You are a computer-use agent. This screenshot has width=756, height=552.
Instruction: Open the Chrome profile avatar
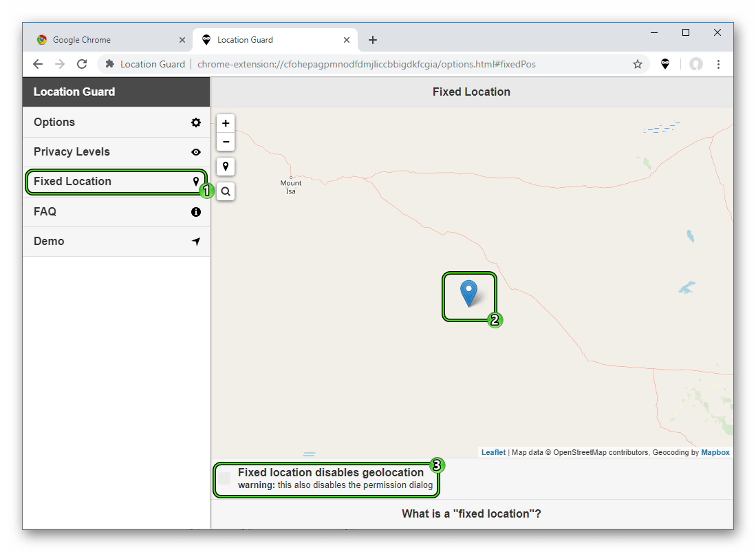click(695, 64)
